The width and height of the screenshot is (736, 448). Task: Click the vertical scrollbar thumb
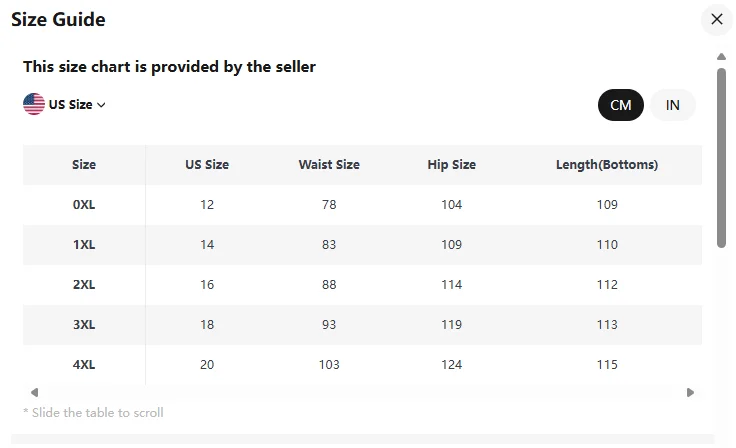pyautogui.click(x=721, y=158)
